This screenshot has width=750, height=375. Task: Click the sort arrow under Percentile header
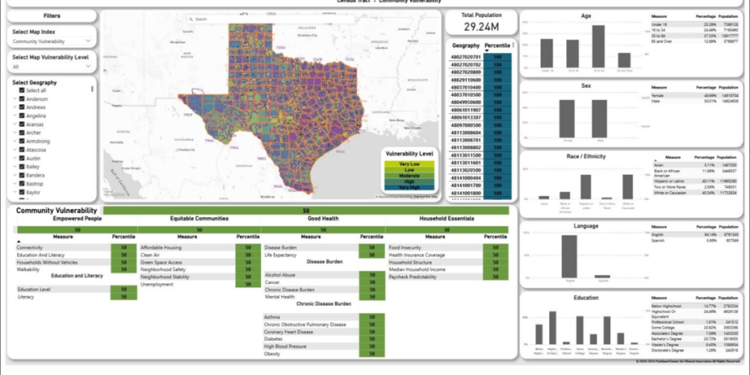486,51
